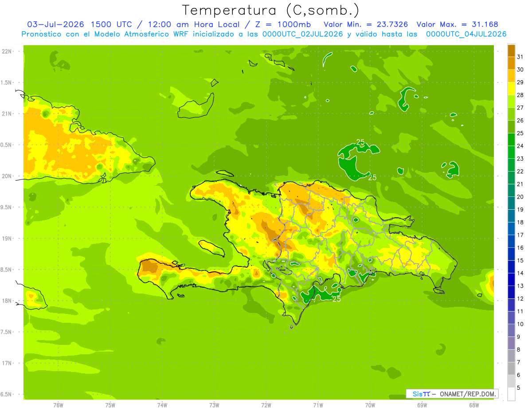Click the legend value label 5
Image resolution: width=532 pixels, height=411 pixels.
(518, 388)
